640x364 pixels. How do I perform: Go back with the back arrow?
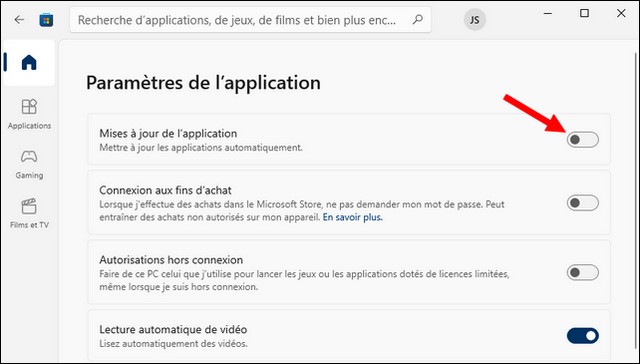click(x=19, y=20)
